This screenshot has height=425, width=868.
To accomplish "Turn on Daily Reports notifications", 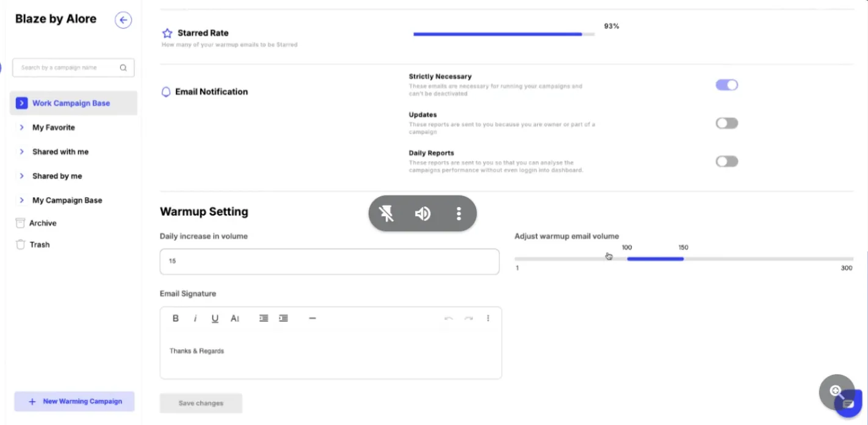I will 726,161.
